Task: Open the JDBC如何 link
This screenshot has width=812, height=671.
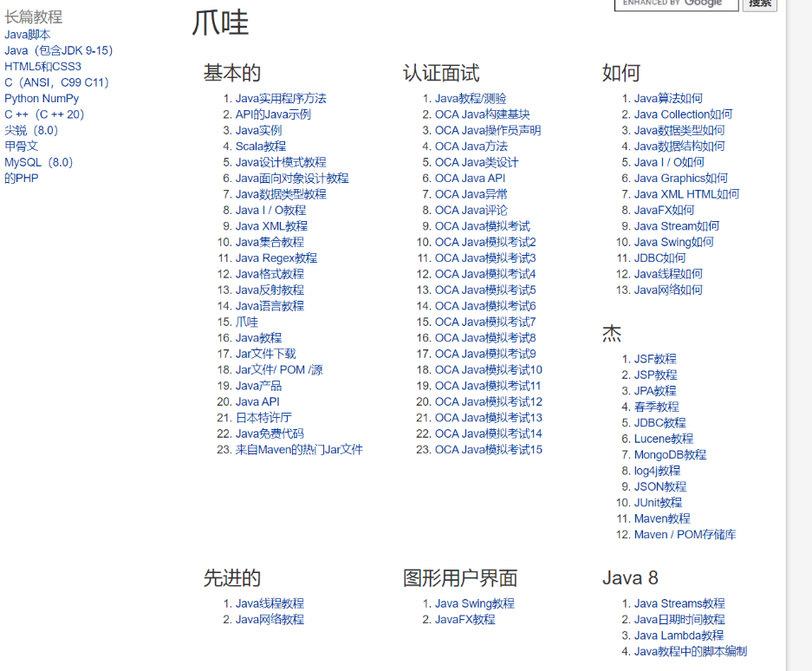Action: (x=659, y=258)
